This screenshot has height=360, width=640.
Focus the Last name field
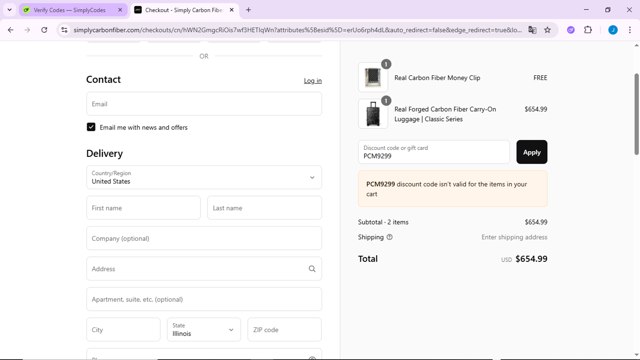264,208
